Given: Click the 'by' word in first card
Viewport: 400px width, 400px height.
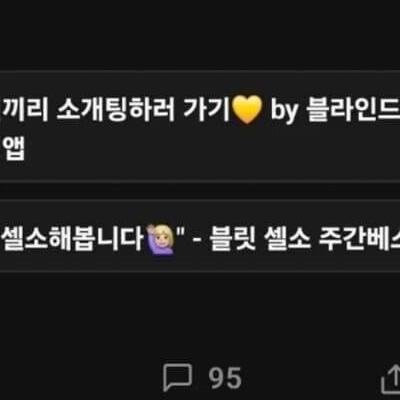Looking at the screenshot, I should [x=284, y=112].
